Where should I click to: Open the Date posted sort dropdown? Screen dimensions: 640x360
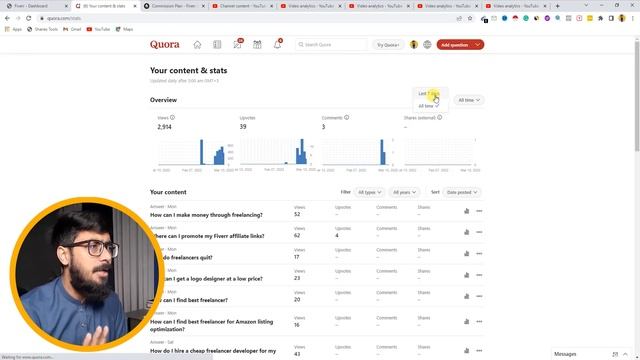(x=462, y=192)
